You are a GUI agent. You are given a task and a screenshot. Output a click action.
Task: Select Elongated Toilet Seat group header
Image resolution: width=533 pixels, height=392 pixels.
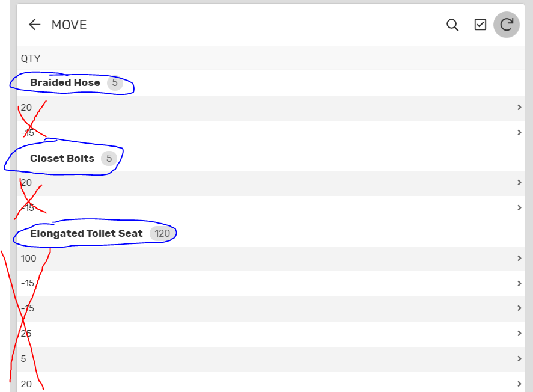[x=87, y=233]
